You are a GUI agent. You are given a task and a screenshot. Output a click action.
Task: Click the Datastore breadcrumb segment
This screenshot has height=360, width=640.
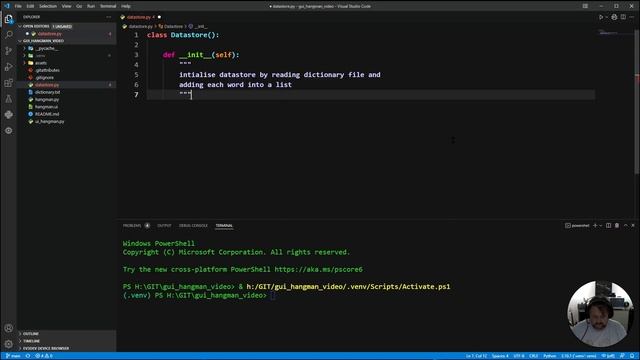(x=171, y=27)
